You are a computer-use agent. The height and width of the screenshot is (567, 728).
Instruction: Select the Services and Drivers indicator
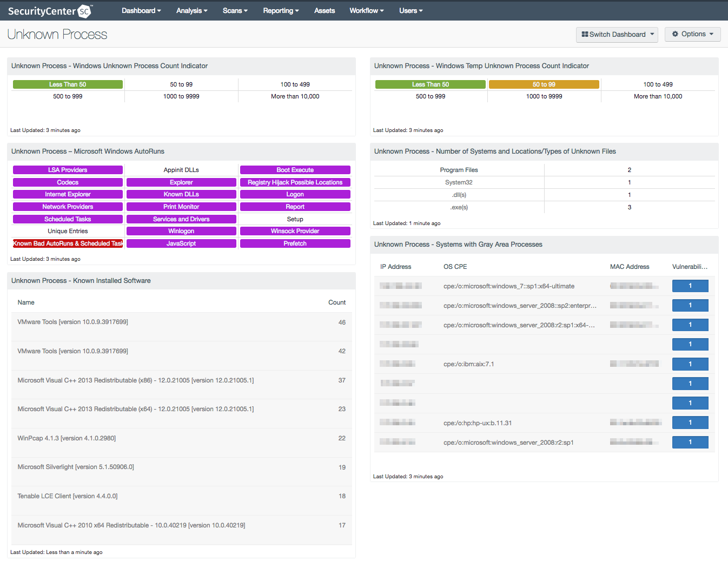181,219
